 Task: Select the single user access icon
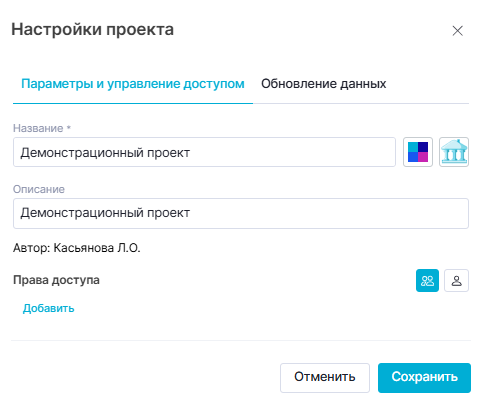pyautogui.click(x=457, y=281)
